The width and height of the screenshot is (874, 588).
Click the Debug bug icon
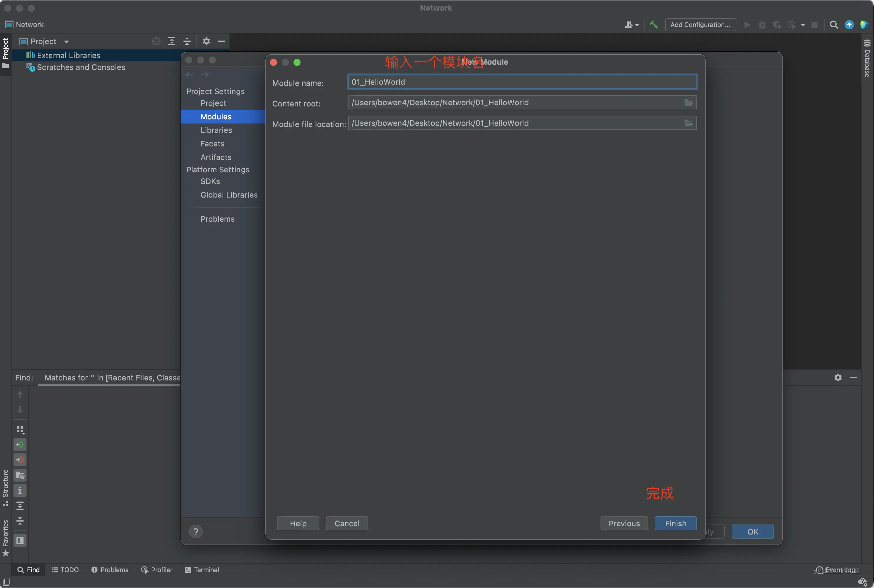click(x=762, y=25)
